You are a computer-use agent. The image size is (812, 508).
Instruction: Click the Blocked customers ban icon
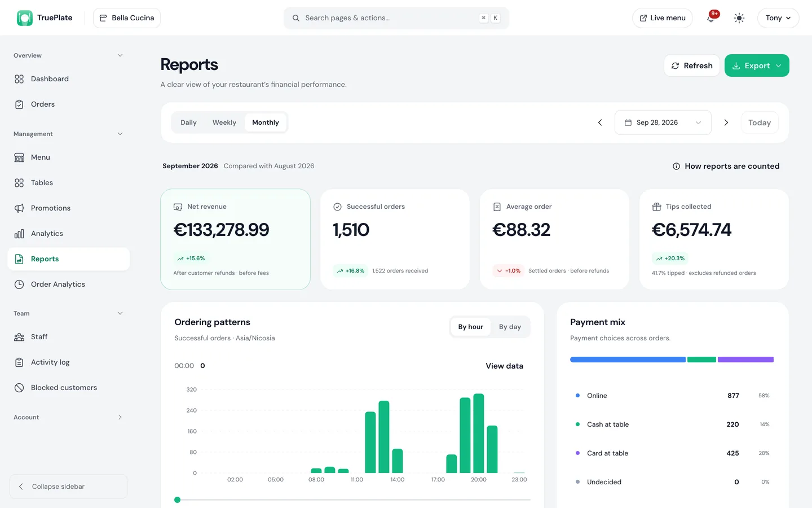19,388
